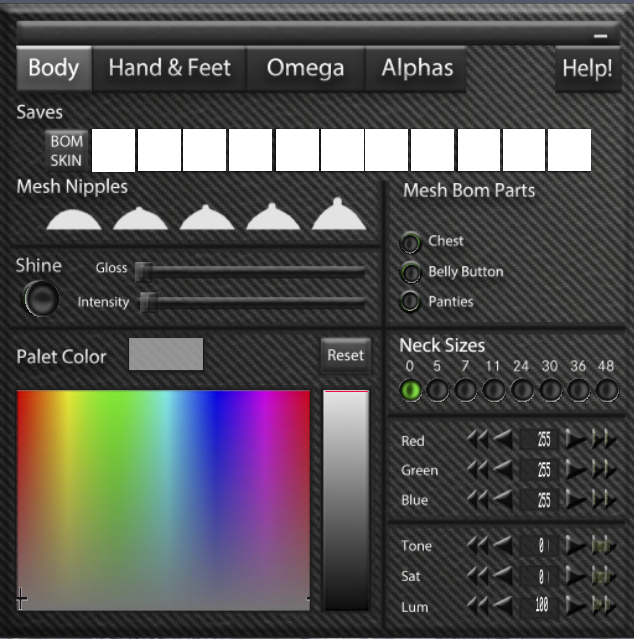This screenshot has height=639, width=634.
Task: Increase Blue fast with double right arrow
Action: [604, 500]
